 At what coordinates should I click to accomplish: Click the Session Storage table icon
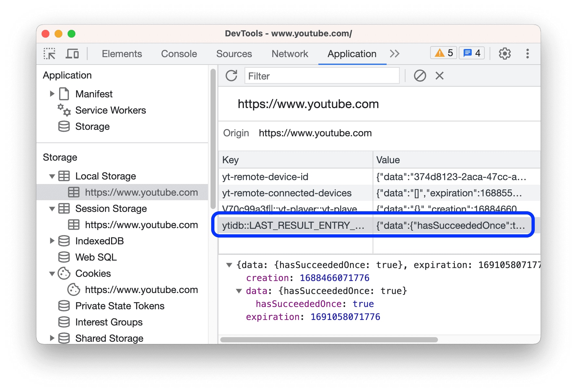coord(64,208)
